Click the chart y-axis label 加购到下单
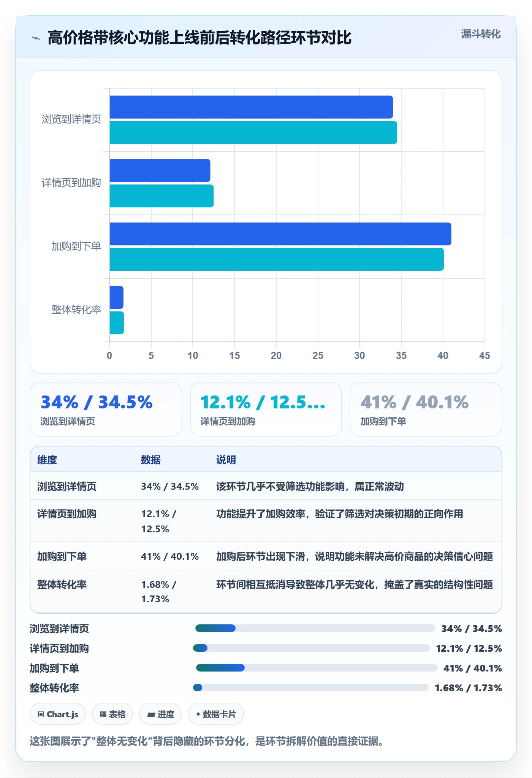532x778 pixels. [x=76, y=246]
